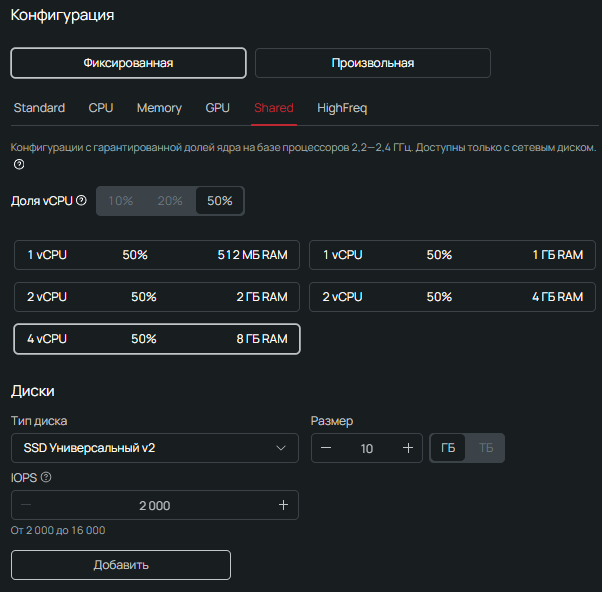Open the GPU configurations tab

click(218, 108)
